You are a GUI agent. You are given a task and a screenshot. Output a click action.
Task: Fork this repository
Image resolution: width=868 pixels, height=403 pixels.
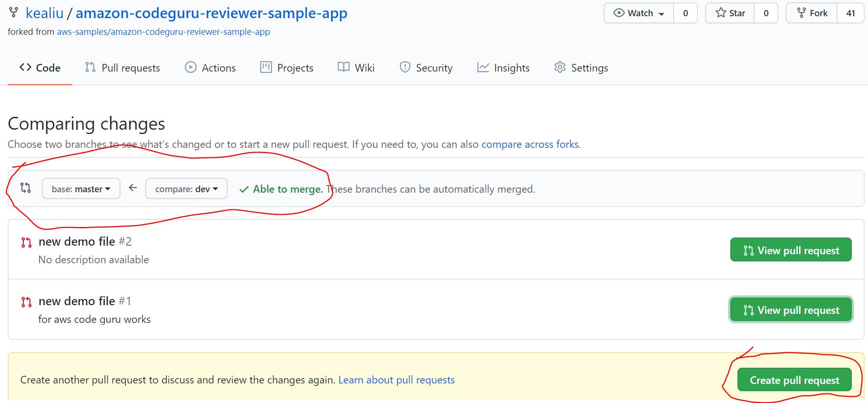pos(812,13)
